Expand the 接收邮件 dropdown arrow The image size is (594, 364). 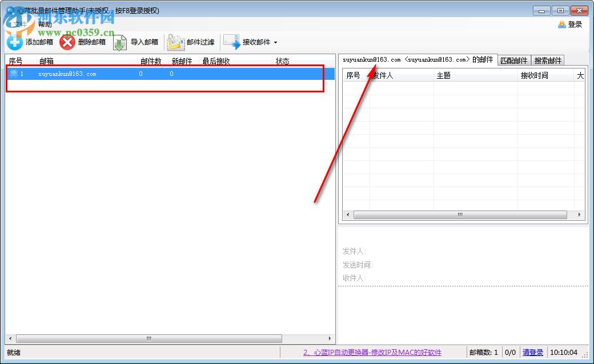[275, 42]
